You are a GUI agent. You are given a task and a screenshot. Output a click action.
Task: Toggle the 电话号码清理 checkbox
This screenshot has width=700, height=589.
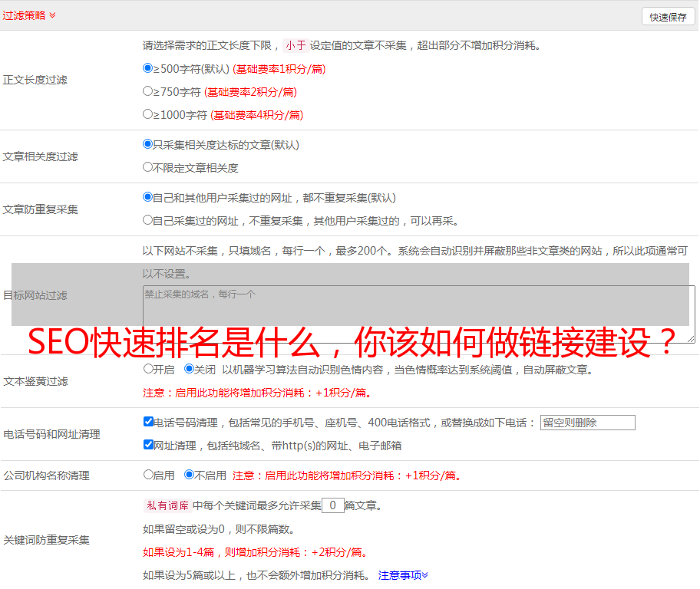point(148,422)
